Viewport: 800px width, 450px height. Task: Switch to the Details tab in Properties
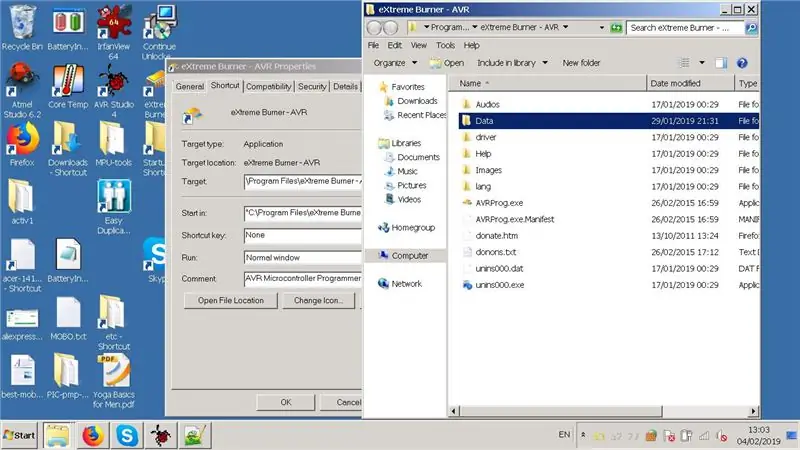(345, 87)
